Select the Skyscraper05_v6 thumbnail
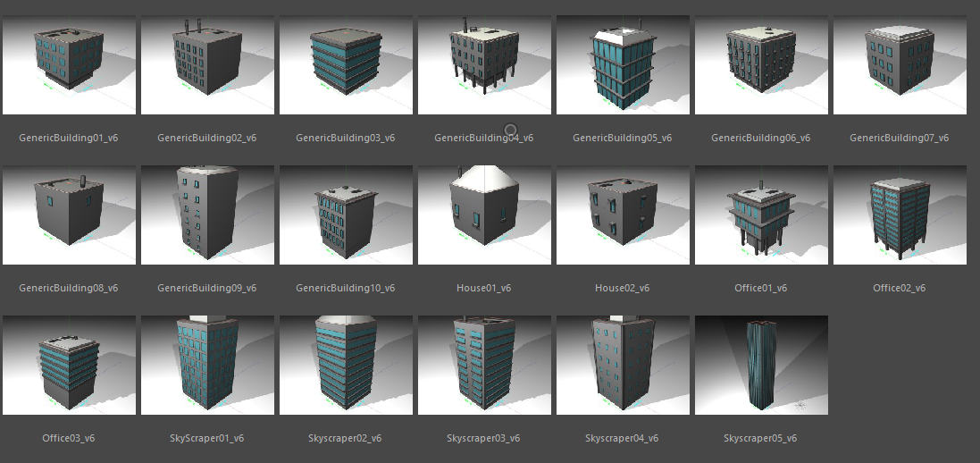980x463 pixels. tap(761, 365)
